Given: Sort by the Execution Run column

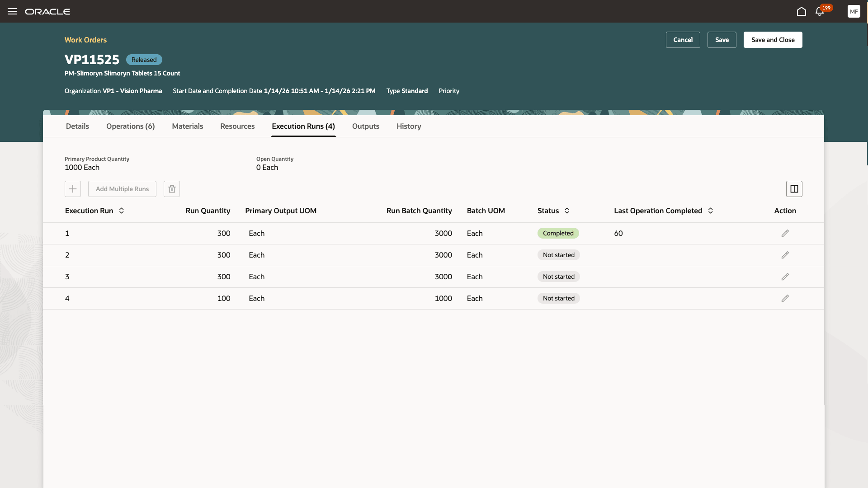Looking at the screenshot, I should (122, 211).
